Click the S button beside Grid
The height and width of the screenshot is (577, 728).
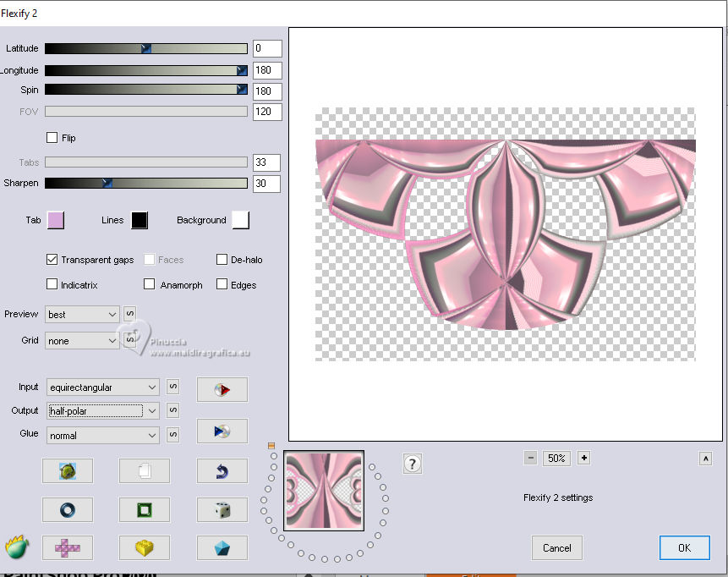point(130,339)
